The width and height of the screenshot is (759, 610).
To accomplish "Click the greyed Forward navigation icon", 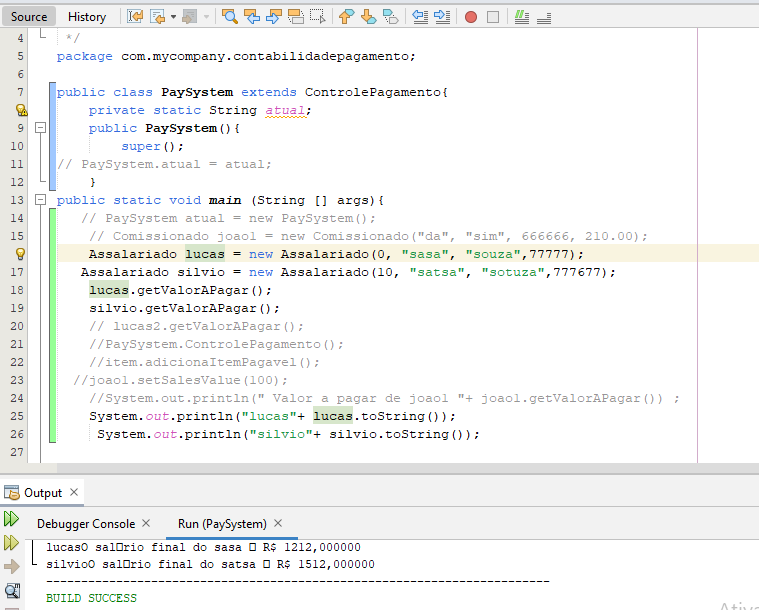I will pyautogui.click(x=189, y=17).
